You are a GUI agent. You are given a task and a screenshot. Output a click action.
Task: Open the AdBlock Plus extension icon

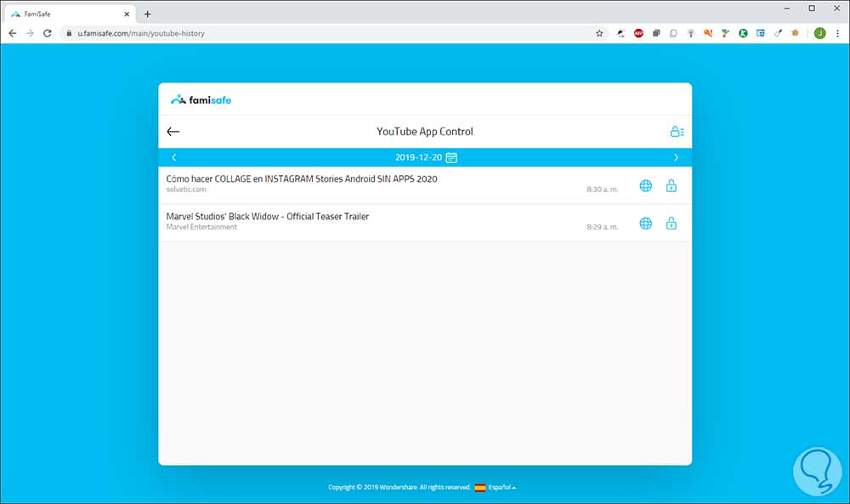638,34
